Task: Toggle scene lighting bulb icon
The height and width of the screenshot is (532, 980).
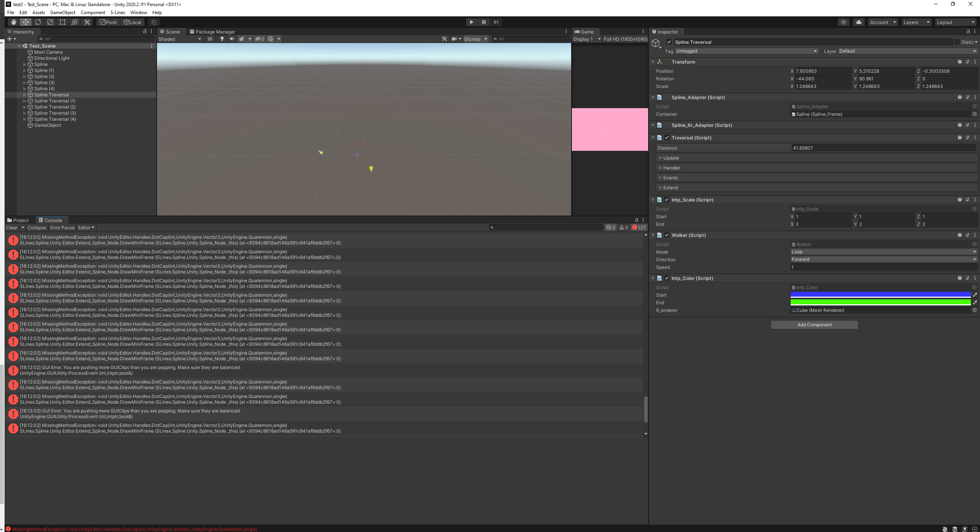Action: pyautogui.click(x=222, y=39)
